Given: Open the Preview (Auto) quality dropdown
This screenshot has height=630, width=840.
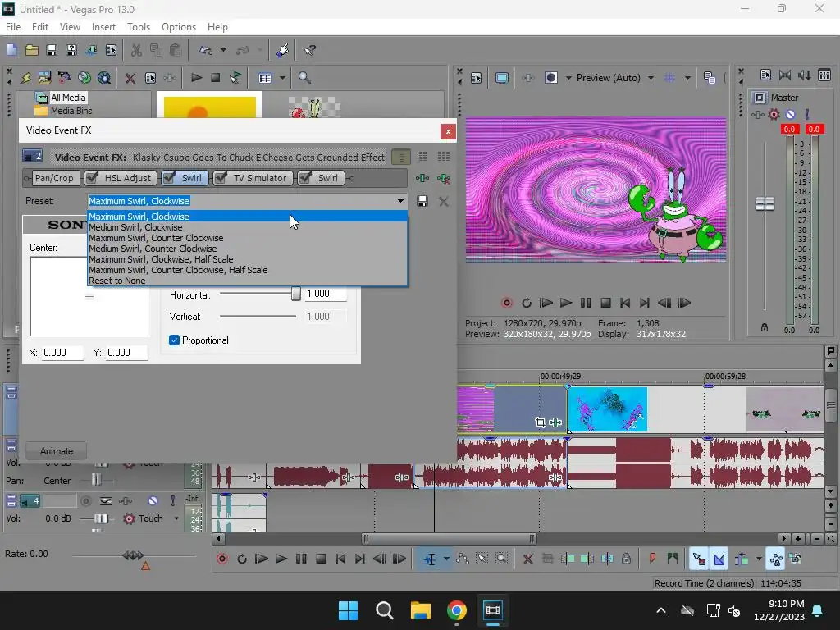Looking at the screenshot, I should coord(651,78).
